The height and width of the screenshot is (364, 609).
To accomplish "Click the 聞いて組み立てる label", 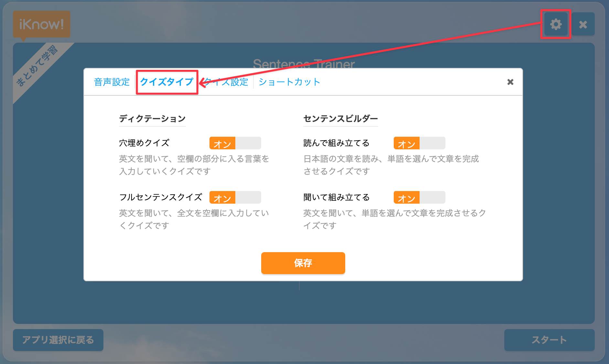I will tap(337, 197).
